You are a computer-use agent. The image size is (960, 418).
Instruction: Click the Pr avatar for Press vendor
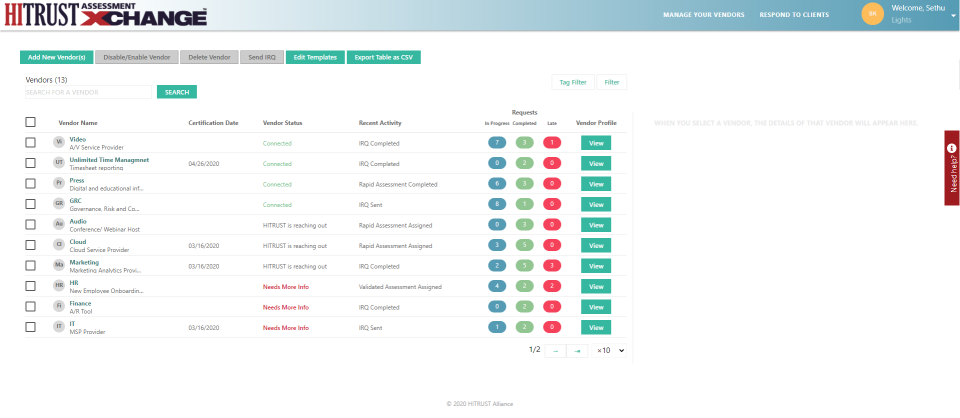pyautogui.click(x=59, y=183)
